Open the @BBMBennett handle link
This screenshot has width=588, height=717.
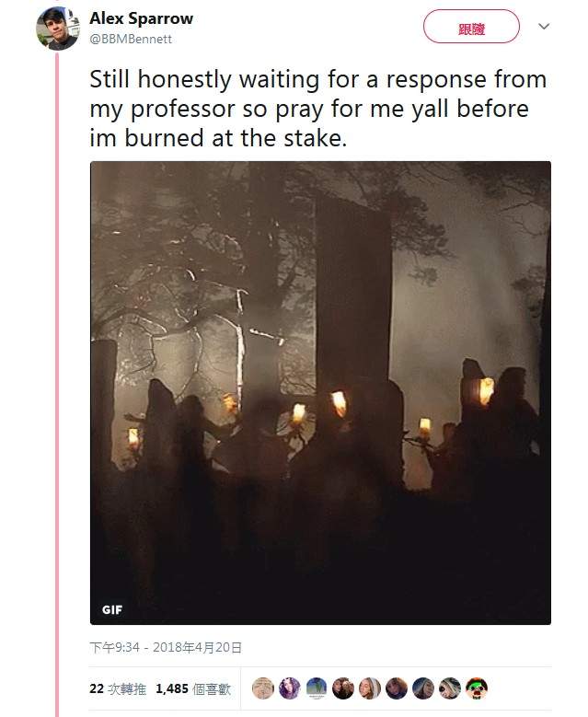(131, 40)
